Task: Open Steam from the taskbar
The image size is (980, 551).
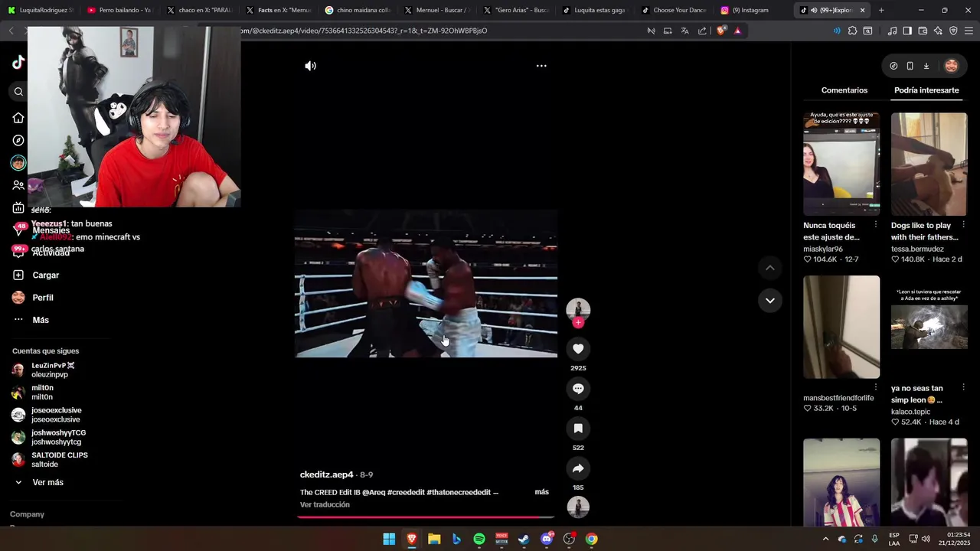Action: point(524,539)
